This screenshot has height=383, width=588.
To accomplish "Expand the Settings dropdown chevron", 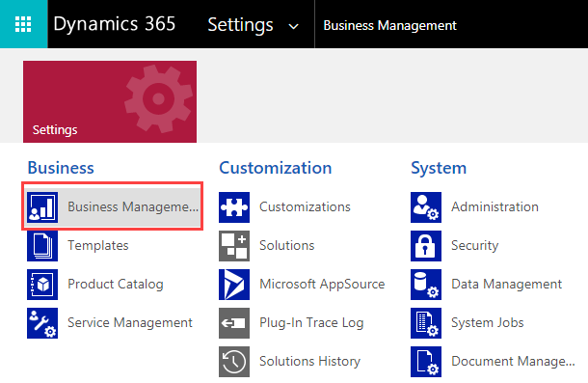I will pyautogui.click(x=293, y=26).
